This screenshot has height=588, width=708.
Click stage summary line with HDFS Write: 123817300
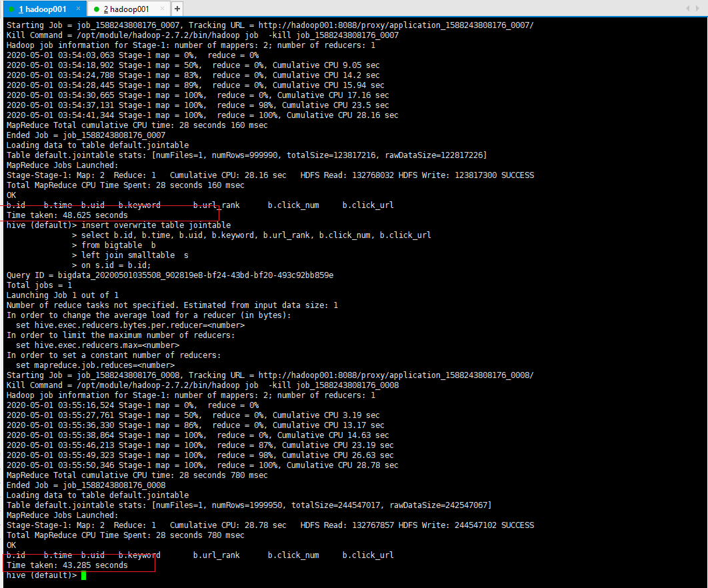[x=270, y=175]
